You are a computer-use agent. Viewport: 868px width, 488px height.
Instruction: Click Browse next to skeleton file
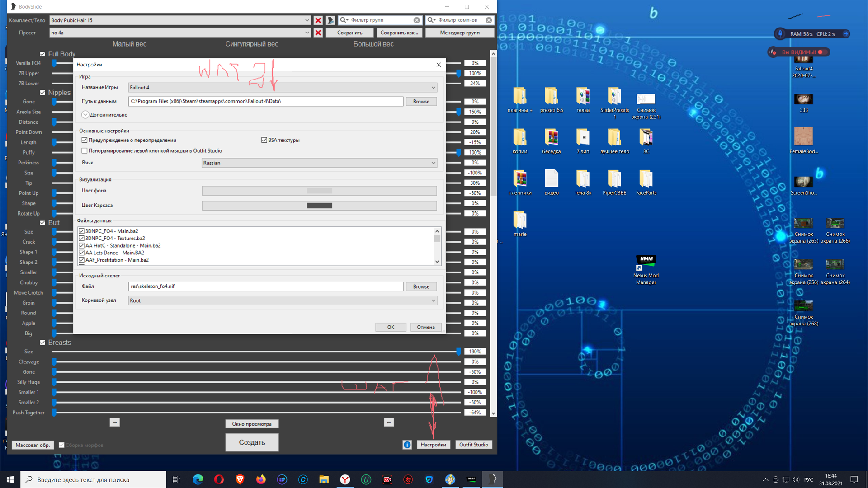(x=421, y=286)
